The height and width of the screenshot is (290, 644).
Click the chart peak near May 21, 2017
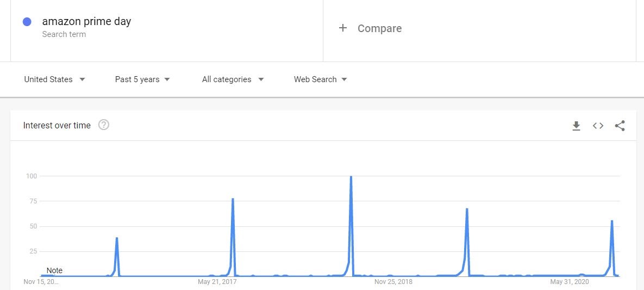(233, 199)
